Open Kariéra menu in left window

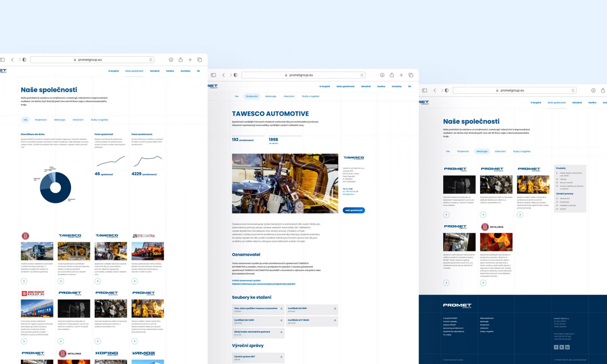170,71
